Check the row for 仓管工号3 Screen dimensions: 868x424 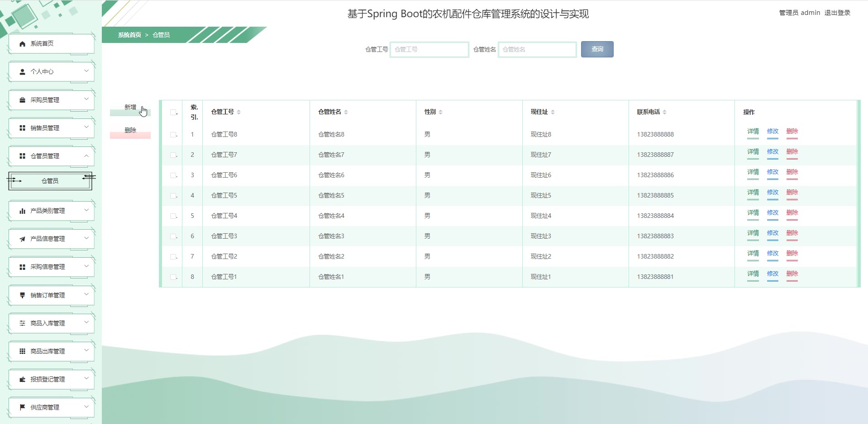pos(173,236)
